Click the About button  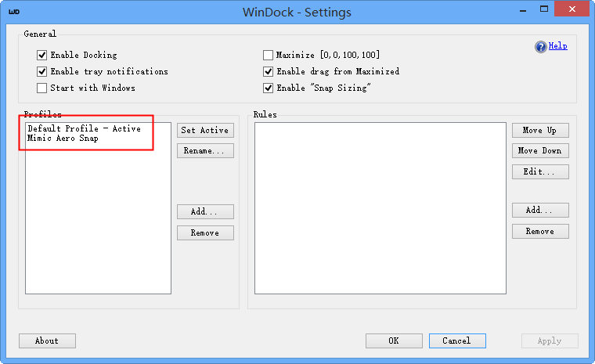pos(48,341)
